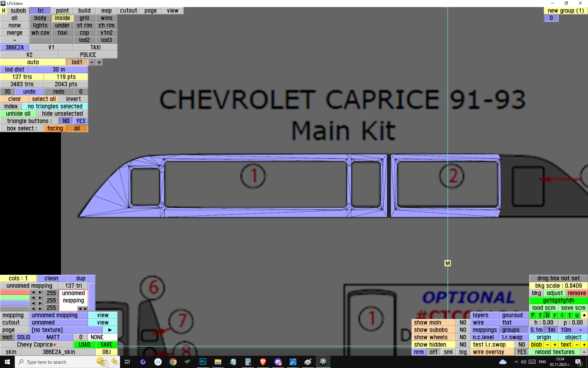The height and width of the screenshot is (368, 588).
Task: Select the t (top) view button
Action: point(570,315)
